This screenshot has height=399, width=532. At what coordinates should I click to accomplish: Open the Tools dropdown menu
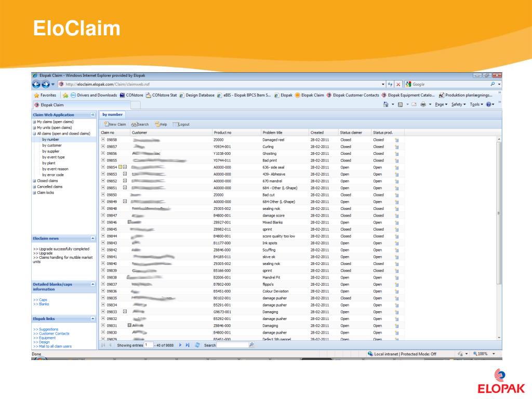tap(476, 104)
